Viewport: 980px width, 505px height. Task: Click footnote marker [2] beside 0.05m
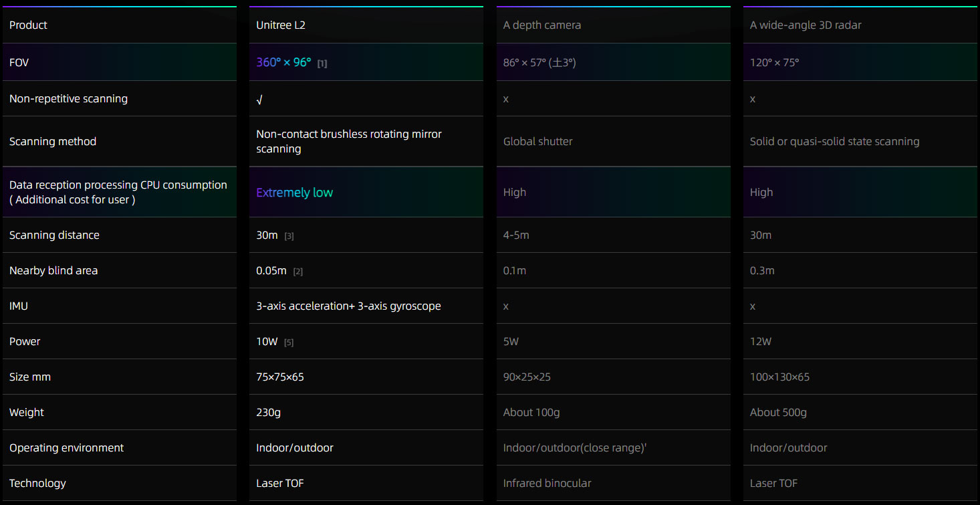point(298,272)
